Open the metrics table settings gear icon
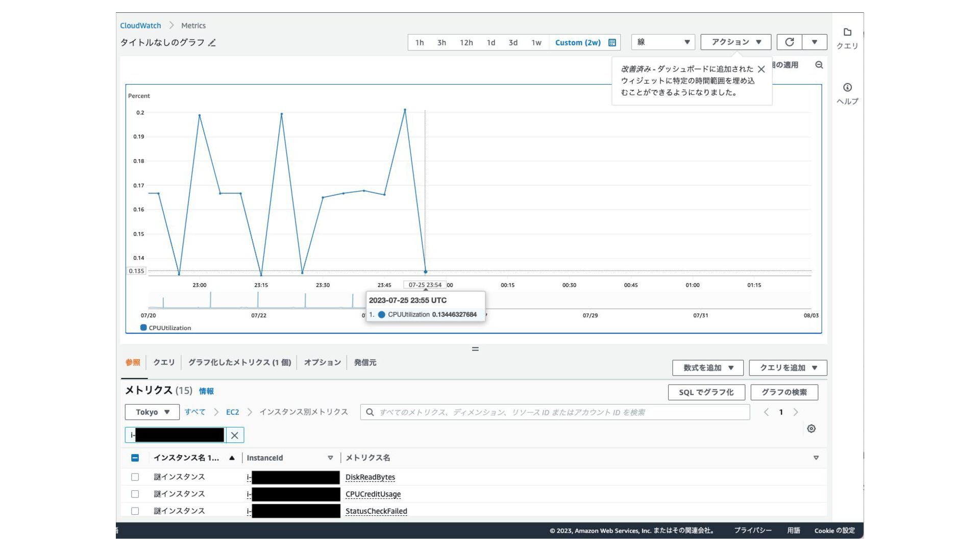Image resolution: width=980 pixels, height=551 pixels. 811,429
